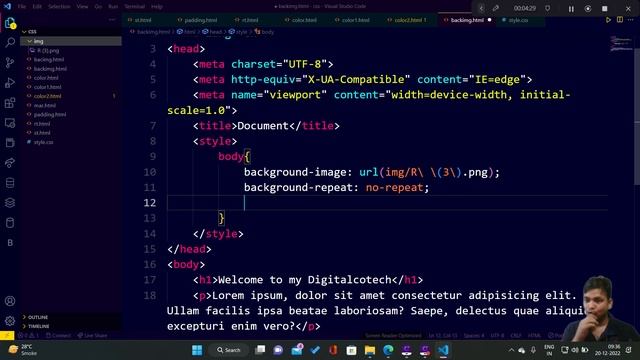The width and height of the screenshot is (640, 360).
Task: Open the Live Share activity bar icon
Action: click(x=10, y=162)
